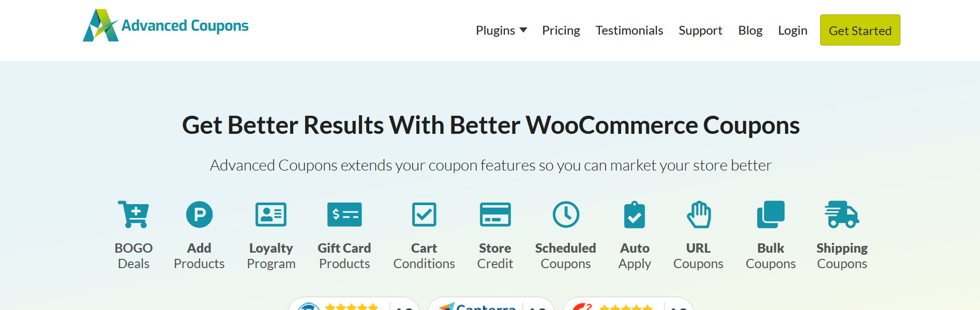Go to Testimonials in navigation

click(x=629, y=30)
